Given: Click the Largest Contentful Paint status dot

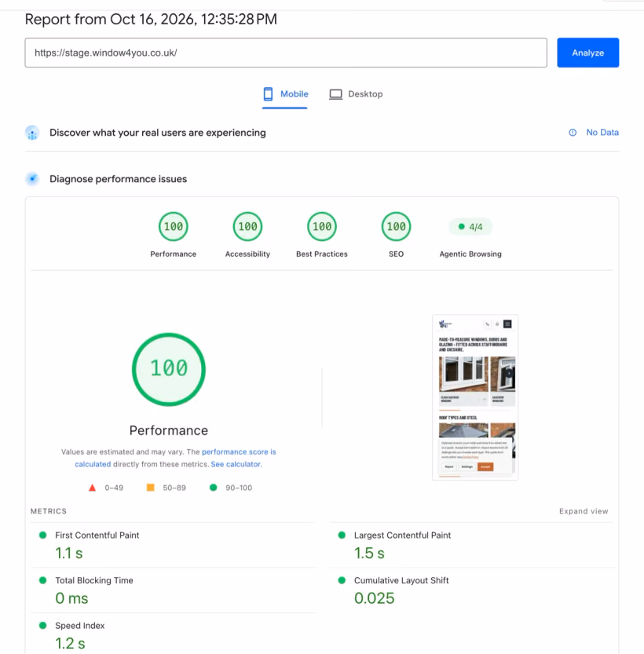Looking at the screenshot, I should [x=342, y=535].
